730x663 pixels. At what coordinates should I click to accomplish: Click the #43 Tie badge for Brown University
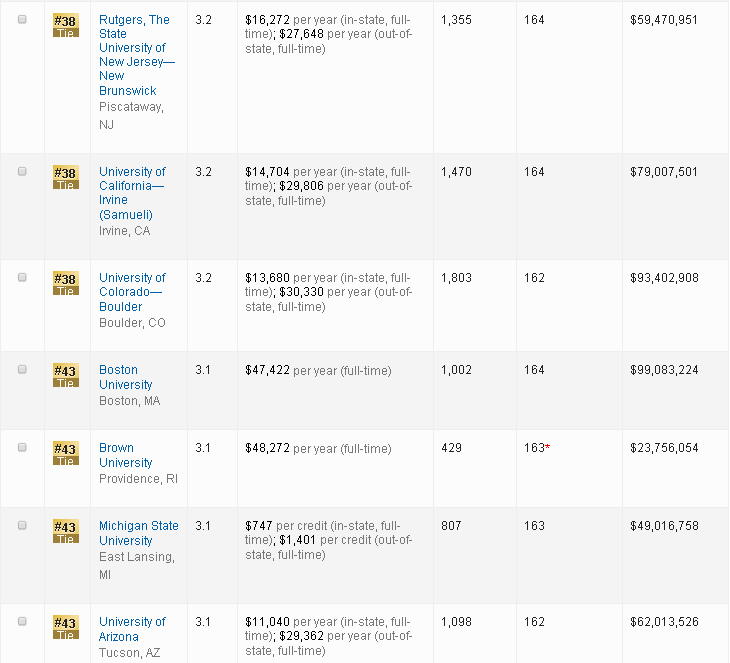pos(65,453)
